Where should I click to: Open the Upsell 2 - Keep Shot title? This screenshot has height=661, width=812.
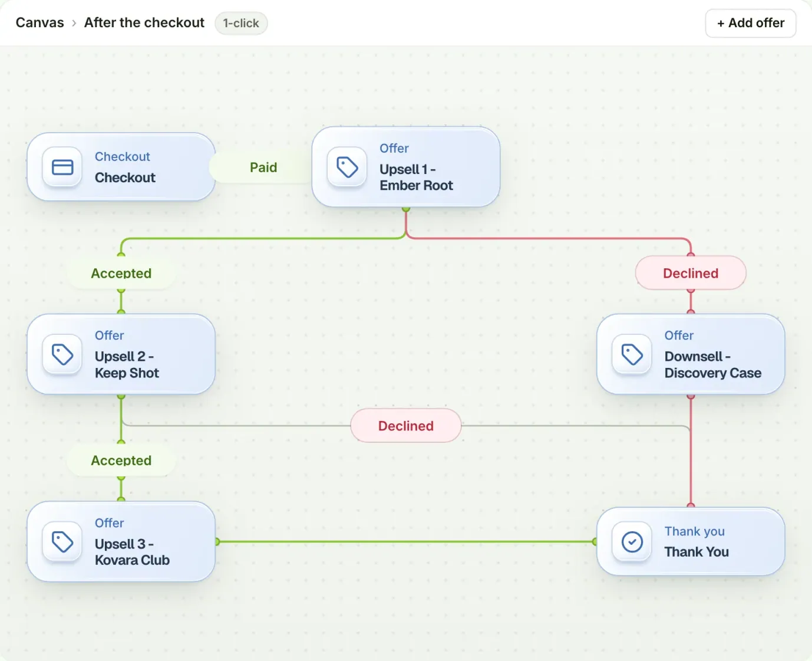[127, 365]
